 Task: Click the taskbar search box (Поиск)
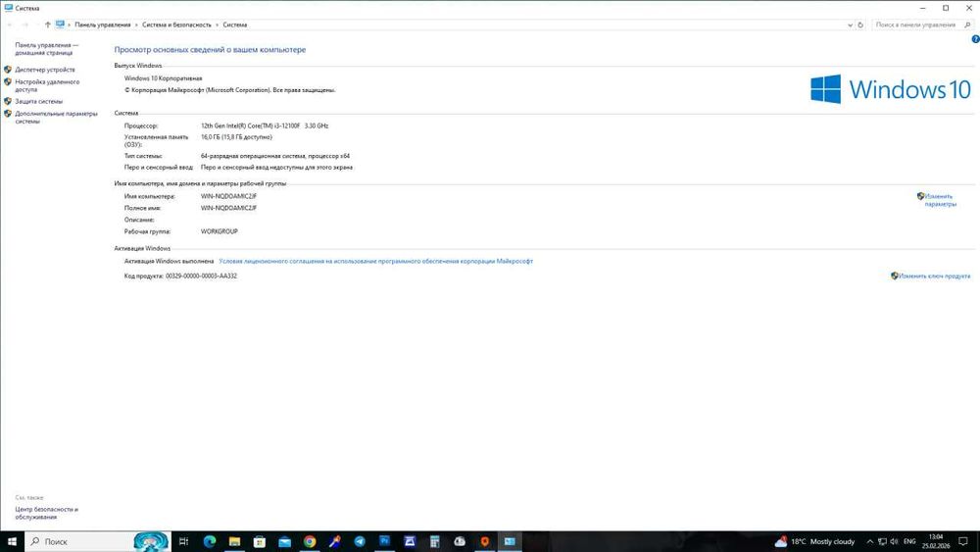(x=97, y=541)
